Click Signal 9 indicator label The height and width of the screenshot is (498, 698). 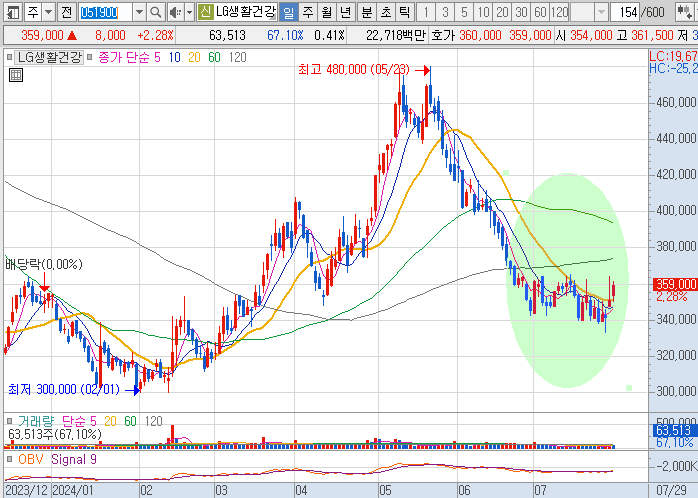[73, 459]
